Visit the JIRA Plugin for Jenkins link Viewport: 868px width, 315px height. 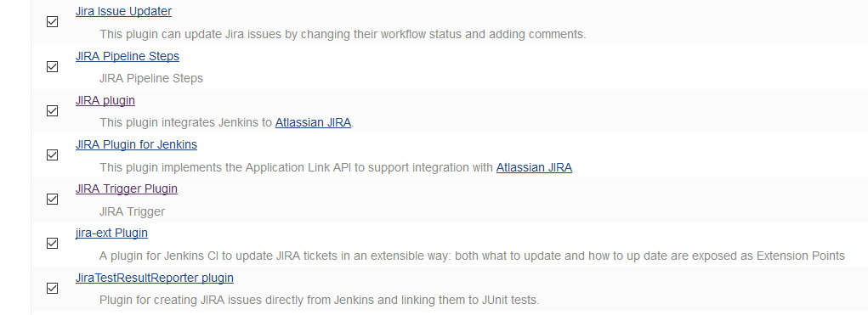(136, 145)
